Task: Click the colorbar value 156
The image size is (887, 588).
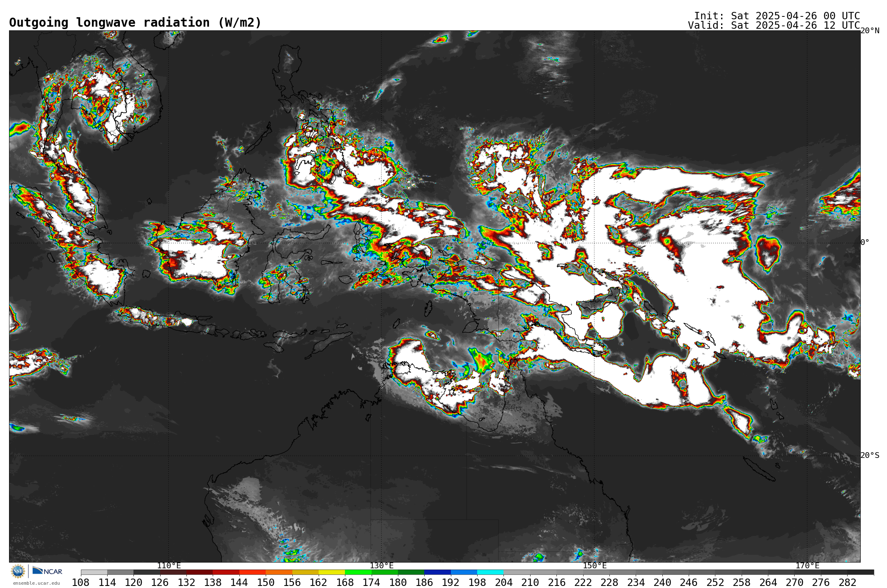Action: tap(292, 583)
